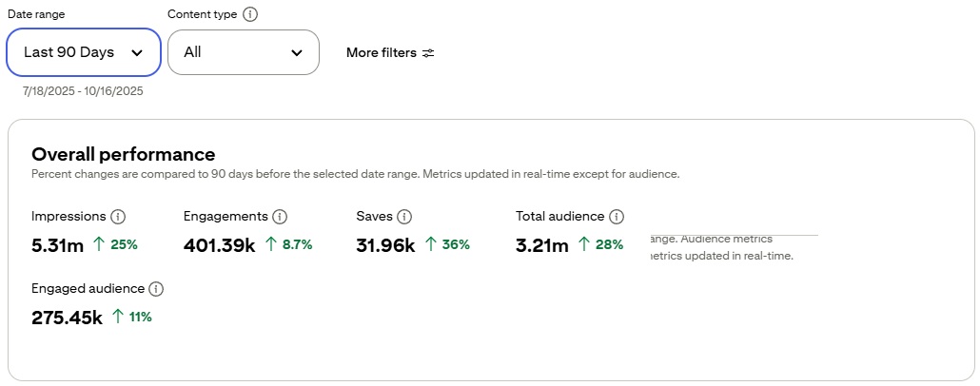Open the Last 90 Days date range dropdown
The width and height of the screenshot is (980, 386).
(84, 52)
